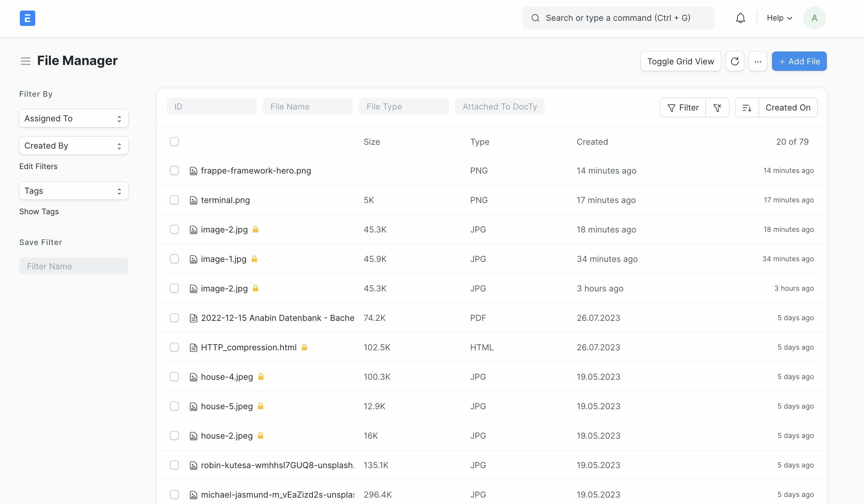The width and height of the screenshot is (864, 504).
Task: Toggle Grid View for file display
Action: tap(681, 61)
